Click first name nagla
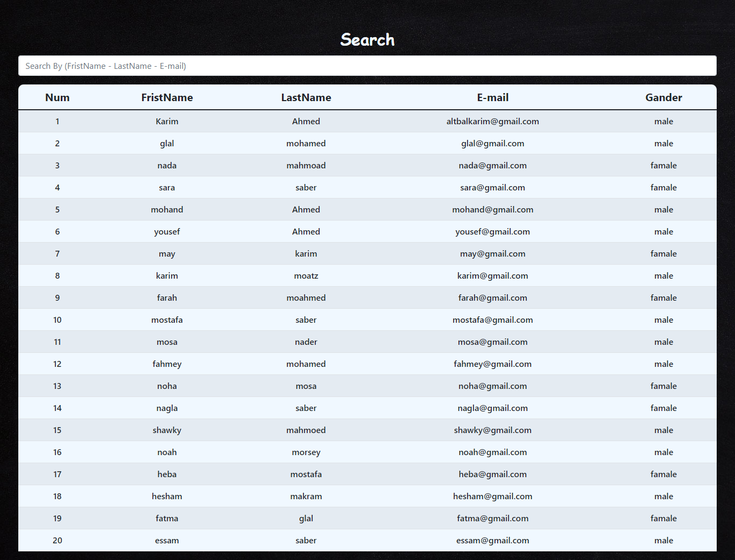Screen dimensions: 735x560 coord(167,408)
